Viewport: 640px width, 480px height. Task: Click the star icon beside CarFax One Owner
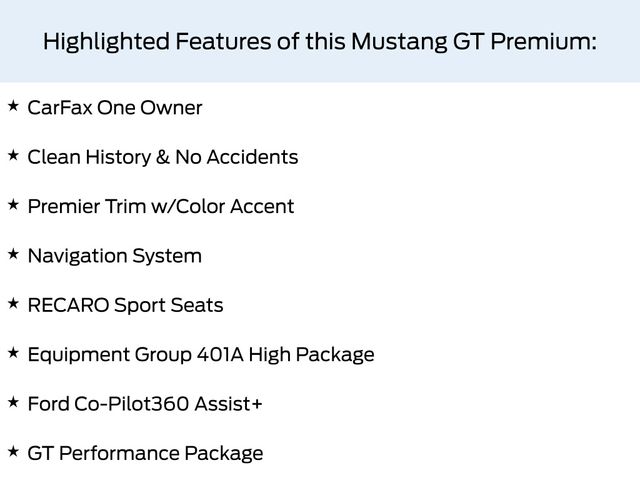pyautogui.click(x=13, y=105)
